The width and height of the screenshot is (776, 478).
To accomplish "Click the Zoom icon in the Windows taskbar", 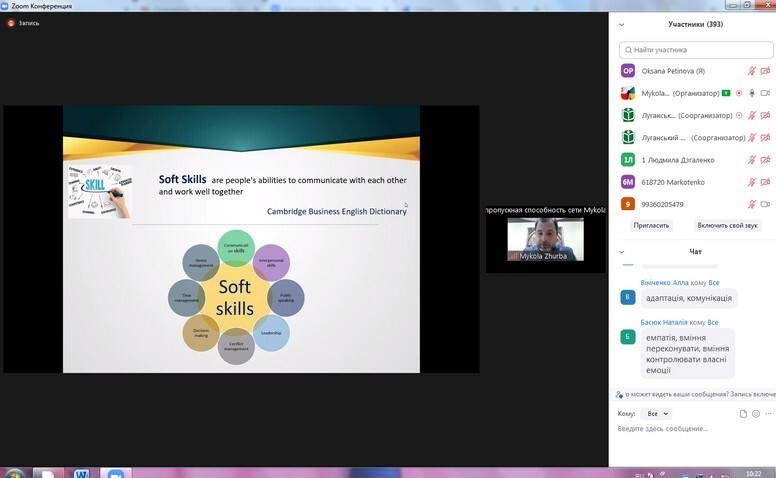I will 116,473.
